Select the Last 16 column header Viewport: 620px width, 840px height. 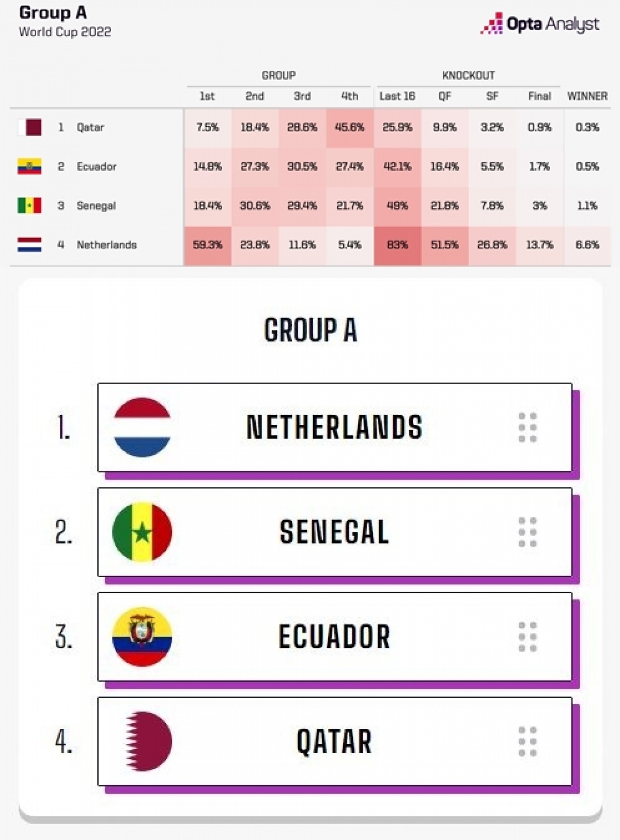pos(397,96)
